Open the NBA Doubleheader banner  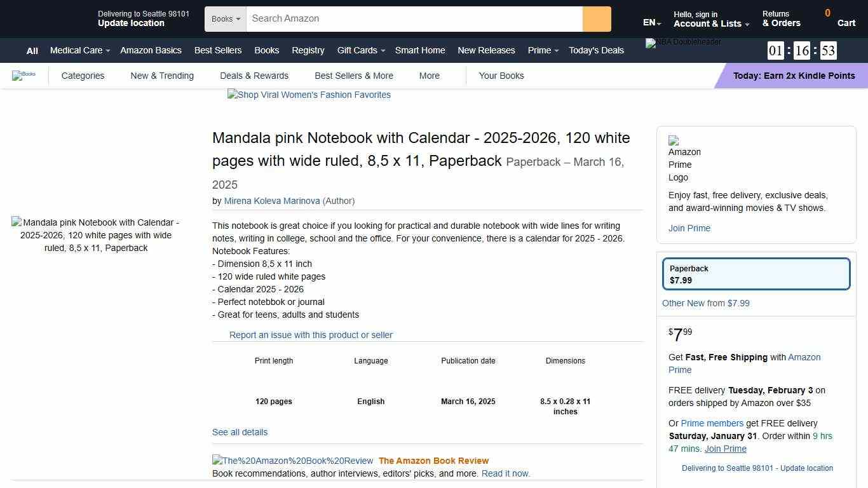(x=683, y=43)
